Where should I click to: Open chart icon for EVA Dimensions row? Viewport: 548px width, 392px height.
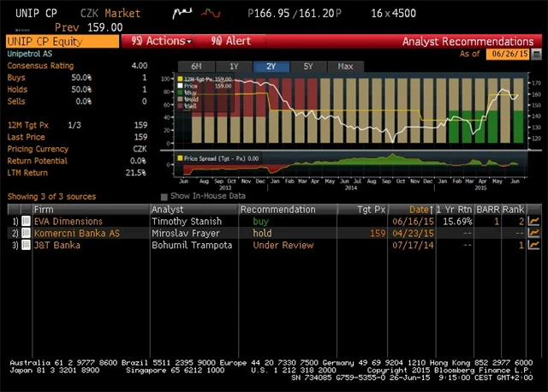point(534,221)
